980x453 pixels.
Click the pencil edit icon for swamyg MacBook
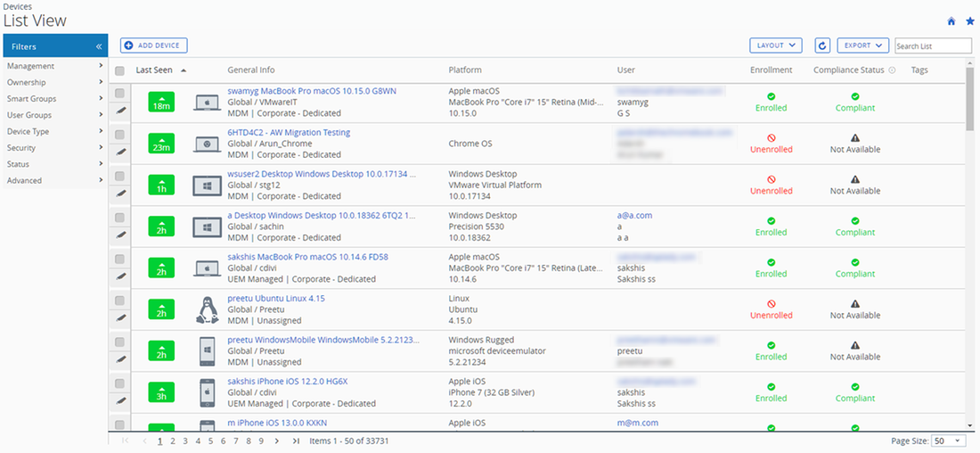coord(120,111)
